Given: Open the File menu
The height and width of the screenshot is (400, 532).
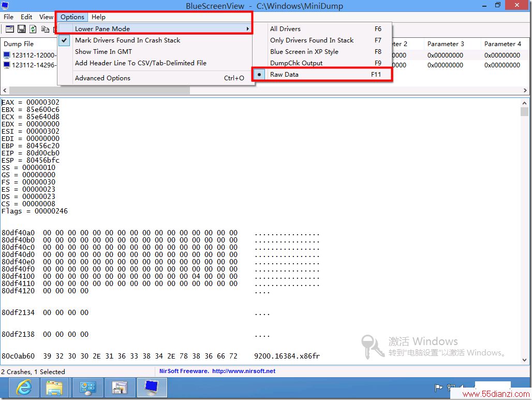Looking at the screenshot, I should 8,17.
